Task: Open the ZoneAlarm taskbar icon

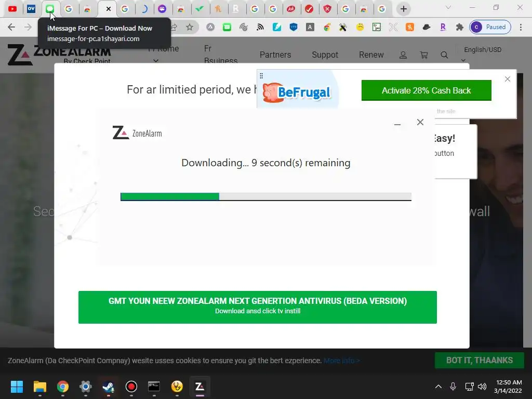Action: [199, 387]
